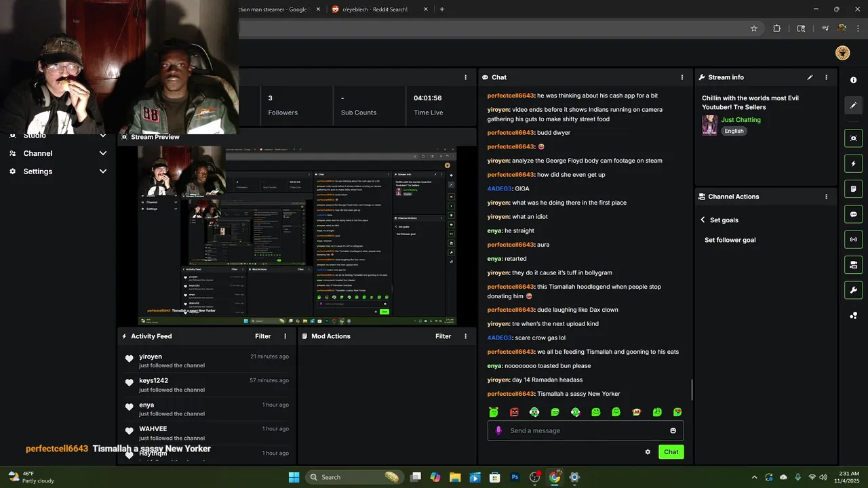The width and height of the screenshot is (868, 488).
Task: Click the green Chat send button
Action: (x=671, y=452)
